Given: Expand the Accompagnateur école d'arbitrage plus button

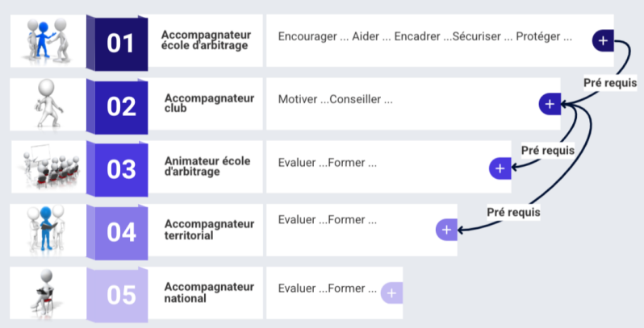Looking at the screenshot, I should 604,39.
